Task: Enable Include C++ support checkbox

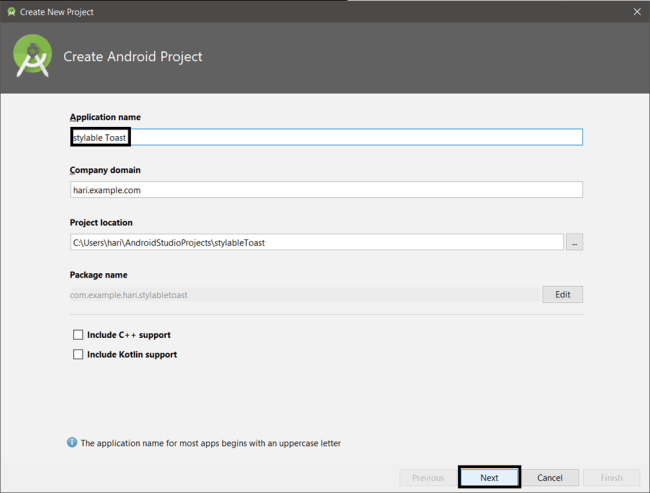Action: click(x=78, y=335)
